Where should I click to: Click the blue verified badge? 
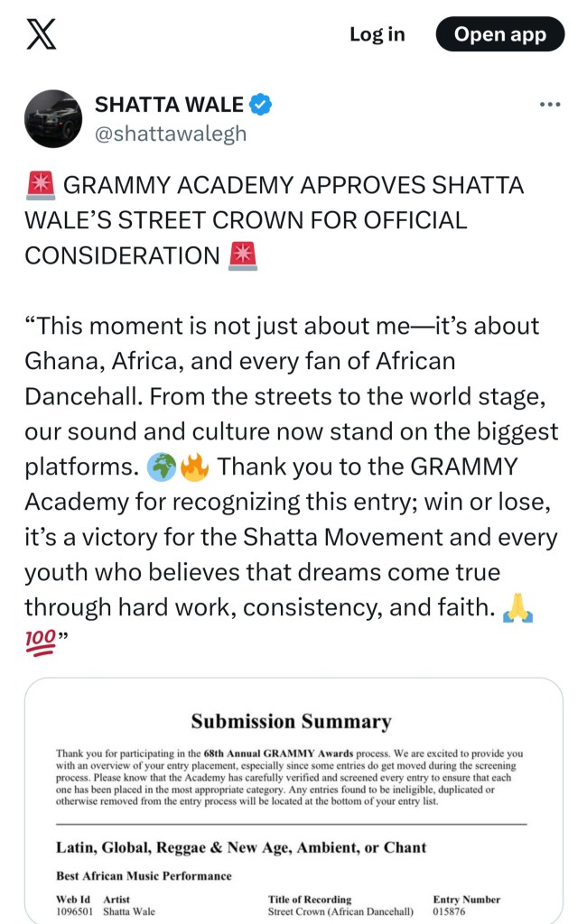(261, 105)
